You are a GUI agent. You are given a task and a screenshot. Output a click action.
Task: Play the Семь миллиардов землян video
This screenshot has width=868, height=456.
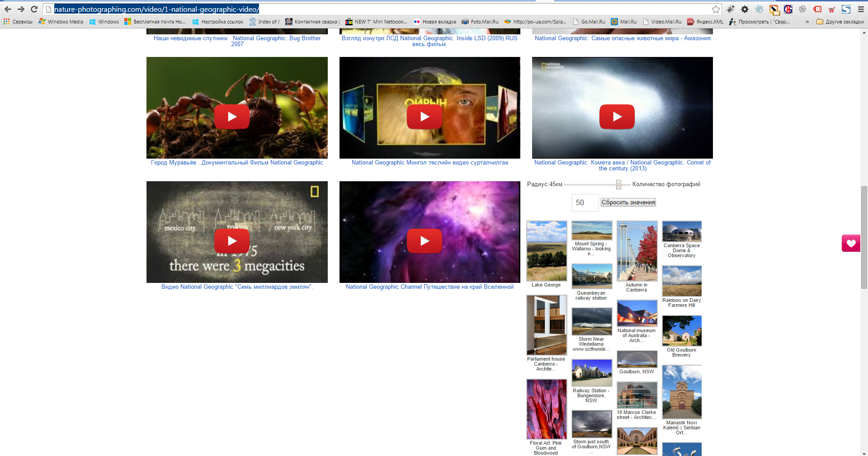[x=232, y=241]
